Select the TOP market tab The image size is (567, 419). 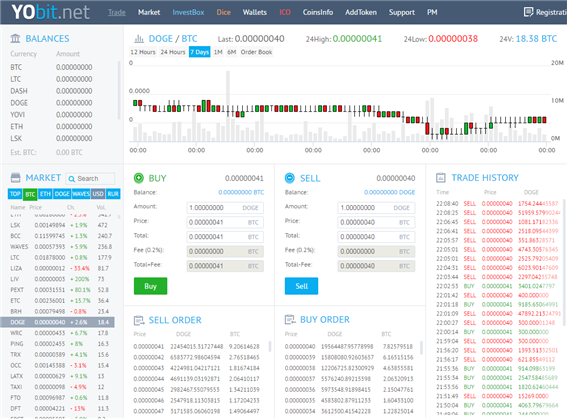pyautogui.click(x=15, y=194)
